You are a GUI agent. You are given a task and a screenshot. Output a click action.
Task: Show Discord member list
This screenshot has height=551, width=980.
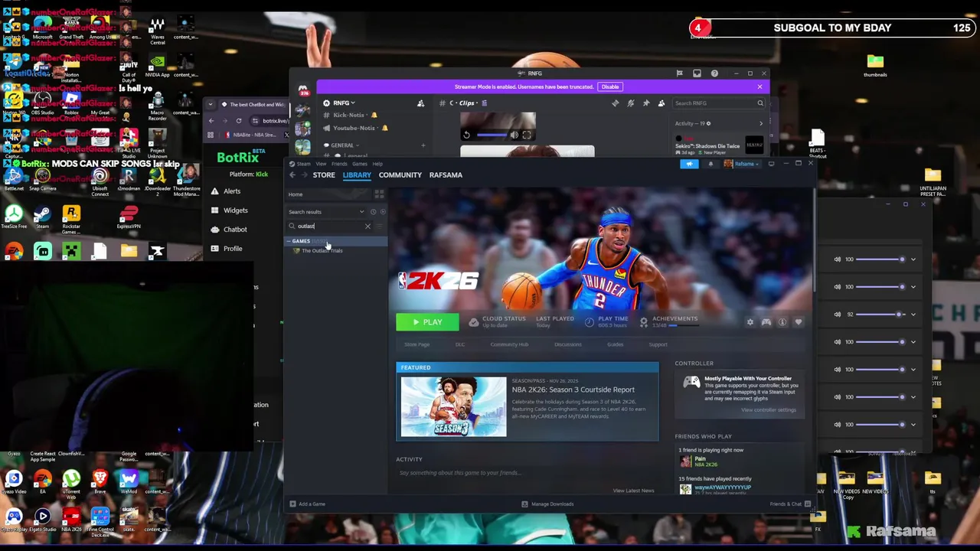(x=661, y=103)
